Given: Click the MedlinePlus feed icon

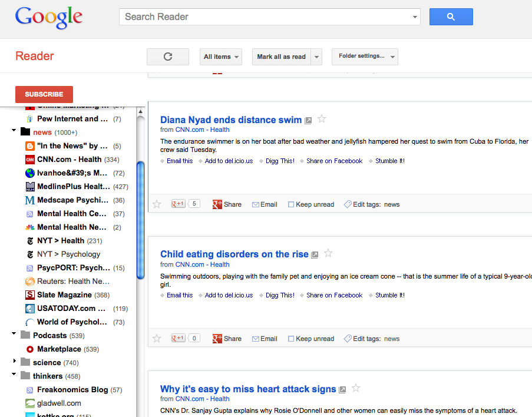Looking at the screenshot, I should tap(30, 187).
